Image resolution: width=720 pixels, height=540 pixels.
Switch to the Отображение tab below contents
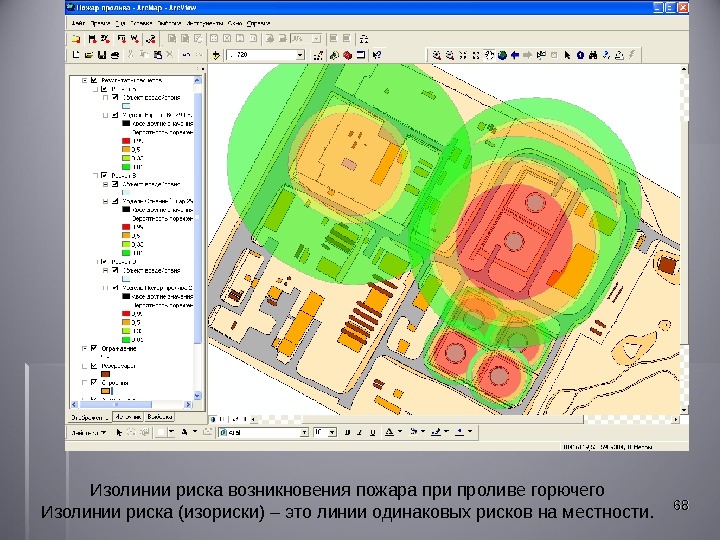tap(90, 417)
